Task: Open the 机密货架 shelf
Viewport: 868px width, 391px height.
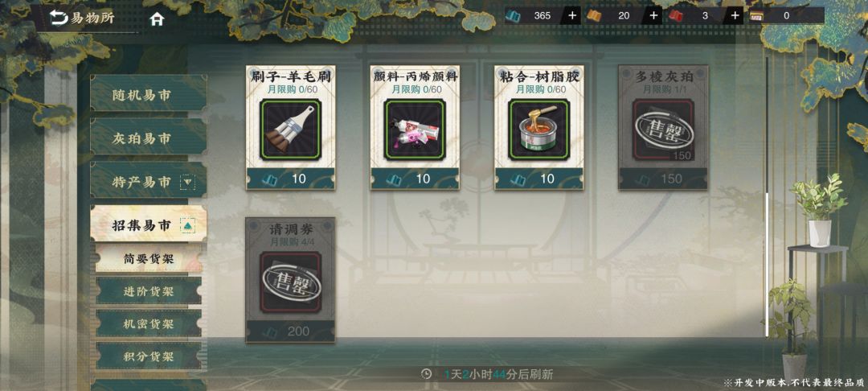Action: [149, 323]
